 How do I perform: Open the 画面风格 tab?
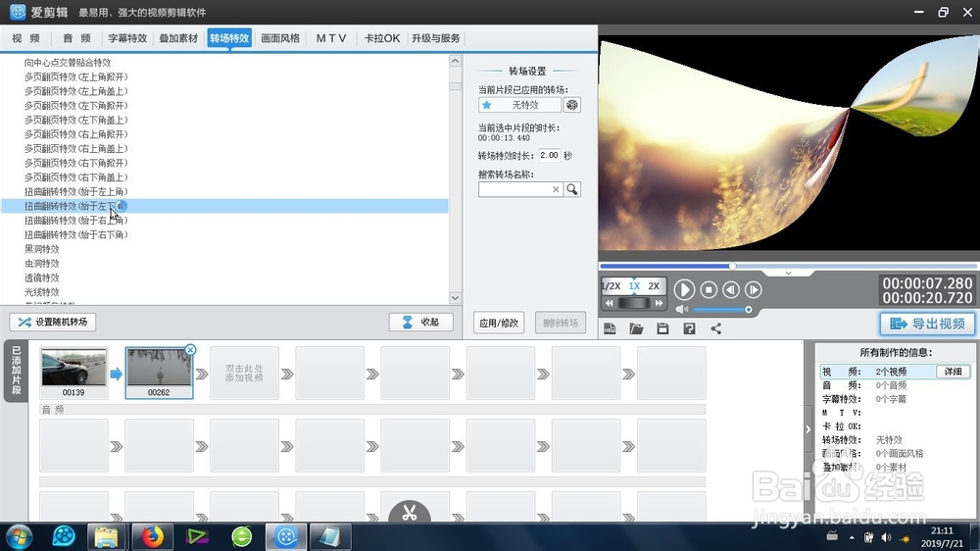coord(280,38)
